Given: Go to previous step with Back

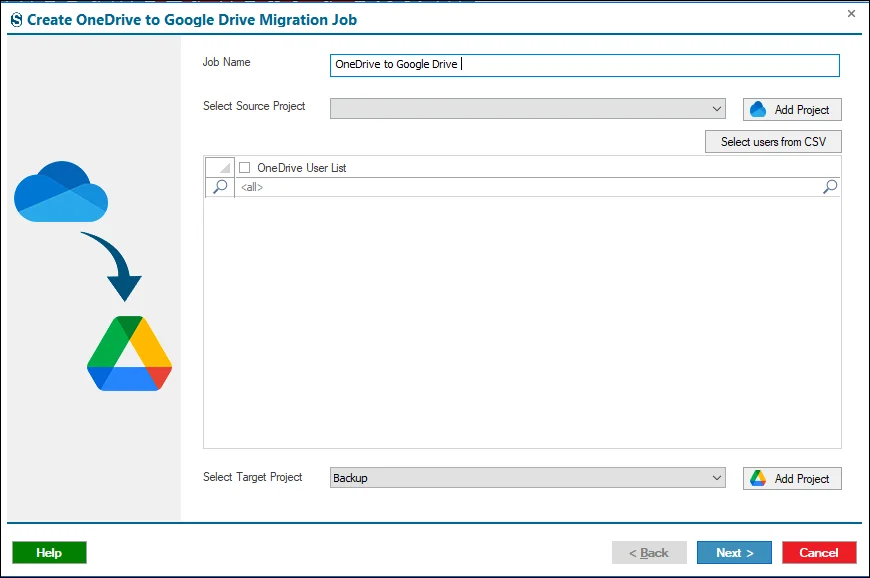Looking at the screenshot, I should (649, 552).
